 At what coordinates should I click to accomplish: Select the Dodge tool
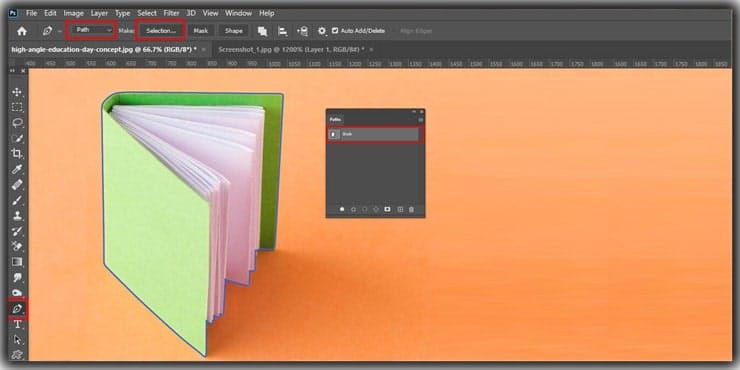pyautogui.click(x=17, y=293)
